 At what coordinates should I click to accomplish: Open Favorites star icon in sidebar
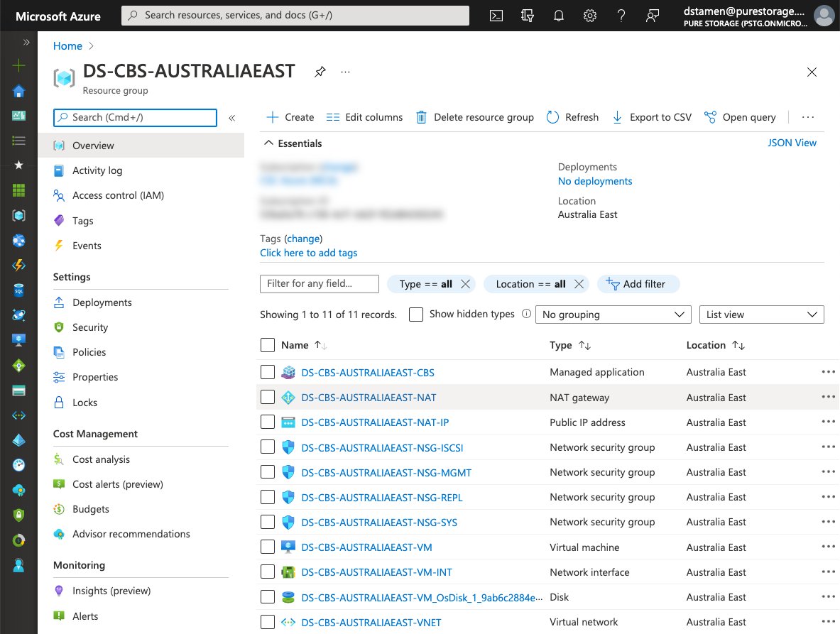coord(18,165)
